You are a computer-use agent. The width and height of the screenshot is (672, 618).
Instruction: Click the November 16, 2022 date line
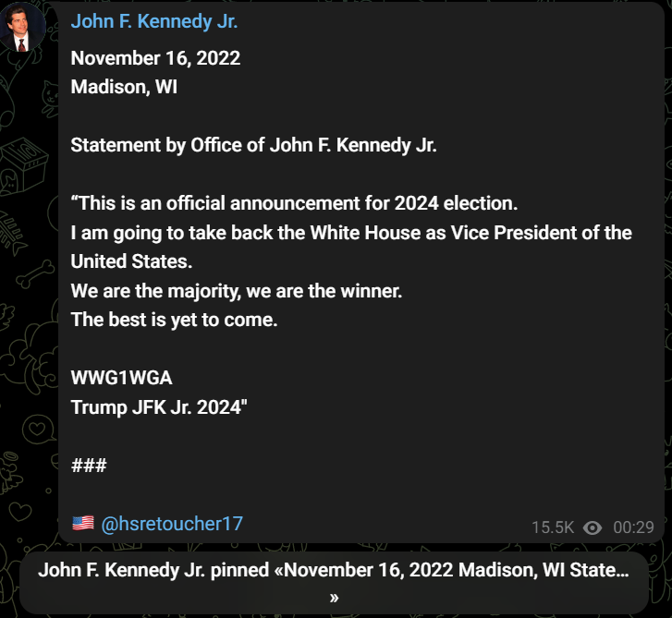click(155, 58)
